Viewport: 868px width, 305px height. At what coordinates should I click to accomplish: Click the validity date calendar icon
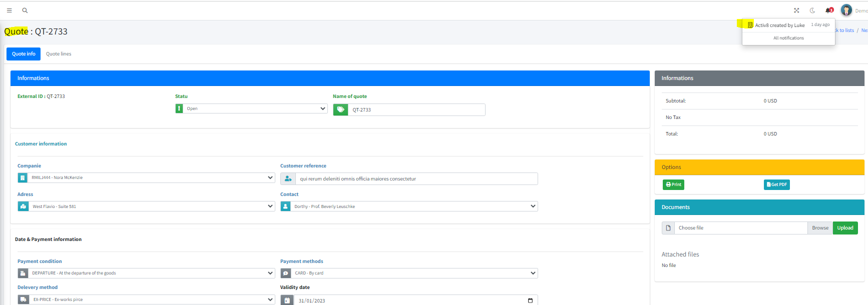point(287,300)
